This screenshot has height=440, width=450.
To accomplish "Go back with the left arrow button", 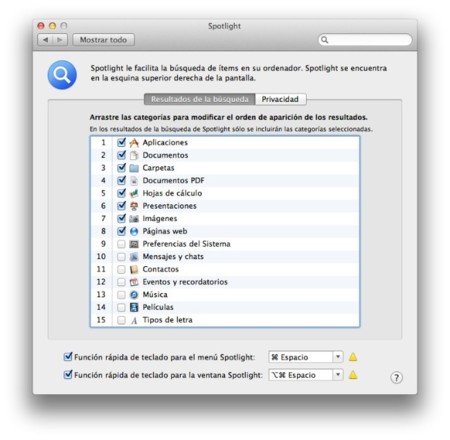I will pos(45,40).
